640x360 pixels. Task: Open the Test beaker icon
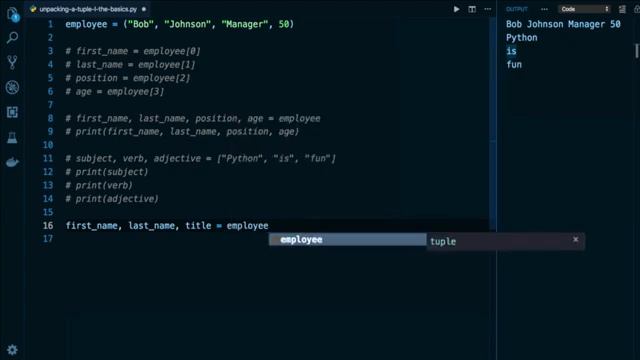(12, 137)
